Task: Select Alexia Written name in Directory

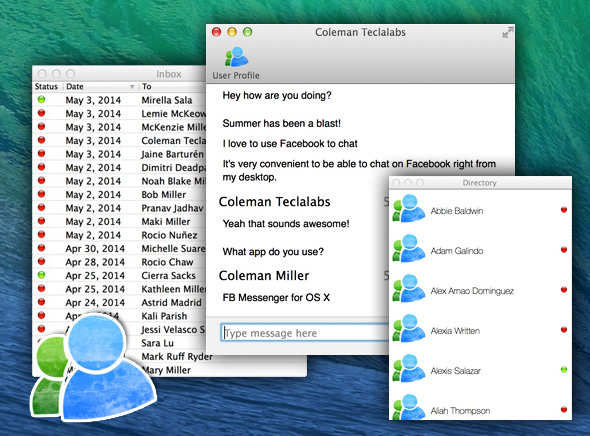Action: [x=455, y=331]
